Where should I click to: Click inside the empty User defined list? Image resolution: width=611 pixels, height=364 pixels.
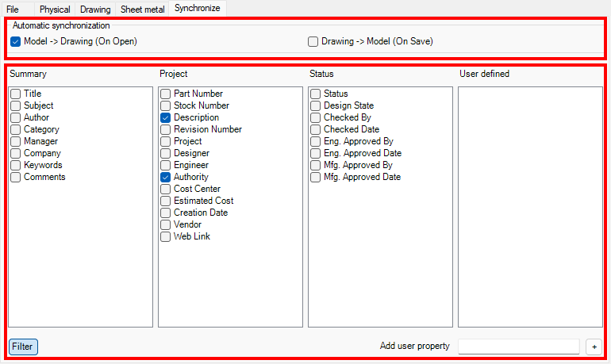tap(530, 206)
